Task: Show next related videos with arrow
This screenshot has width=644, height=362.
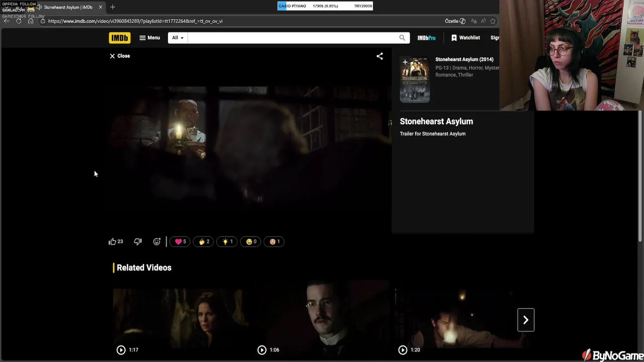Action: (526, 320)
